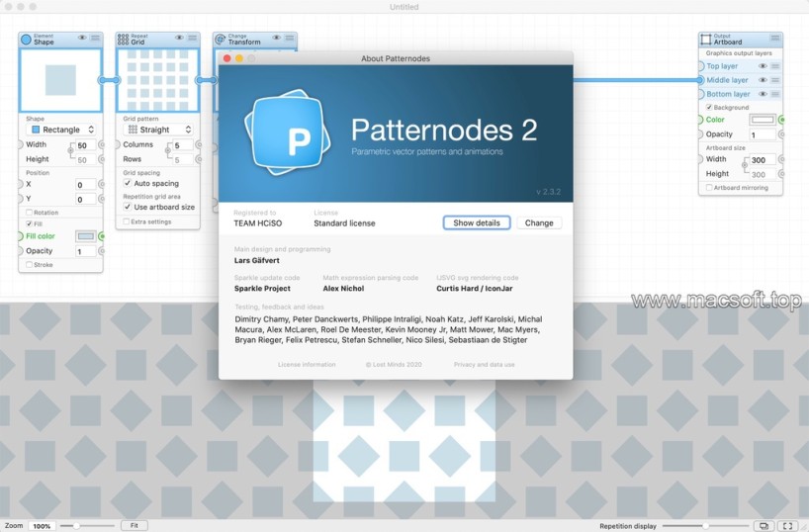The width and height of the screenshot is (809, 532).
Task: Click the Transform node's eye icon
Action: click(x=277, y=39)
